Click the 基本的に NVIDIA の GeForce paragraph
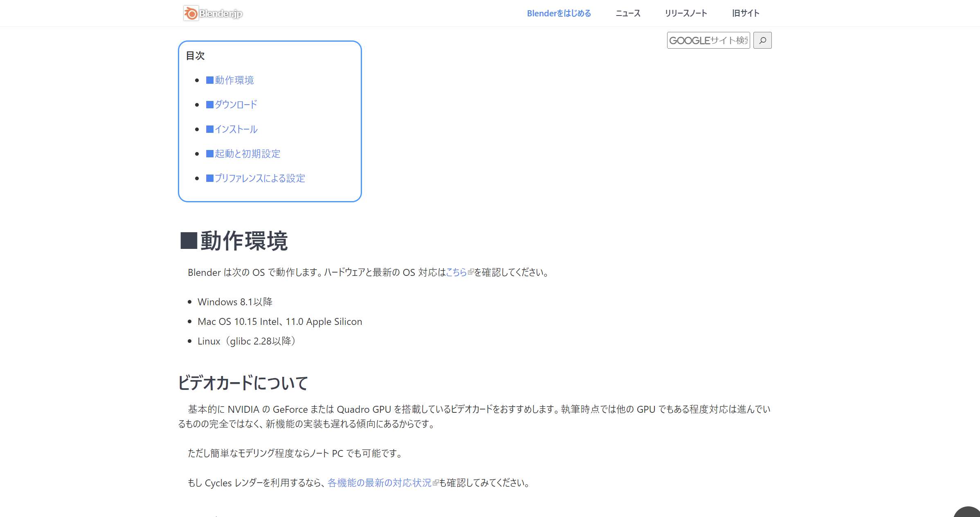This screenshot has height=517, width=980. (474, 416)
